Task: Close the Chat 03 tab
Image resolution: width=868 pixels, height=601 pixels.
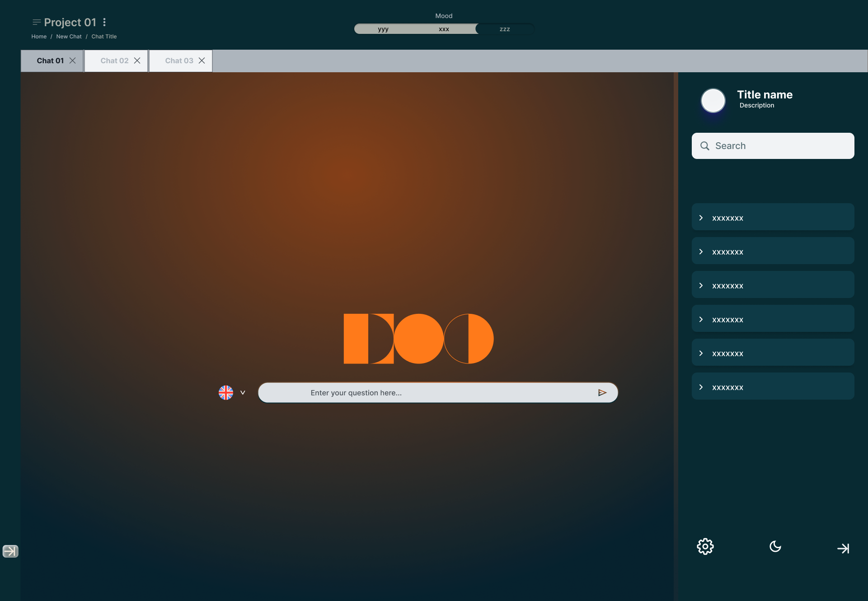Action: pyautogui.click(x=202, y=61)
